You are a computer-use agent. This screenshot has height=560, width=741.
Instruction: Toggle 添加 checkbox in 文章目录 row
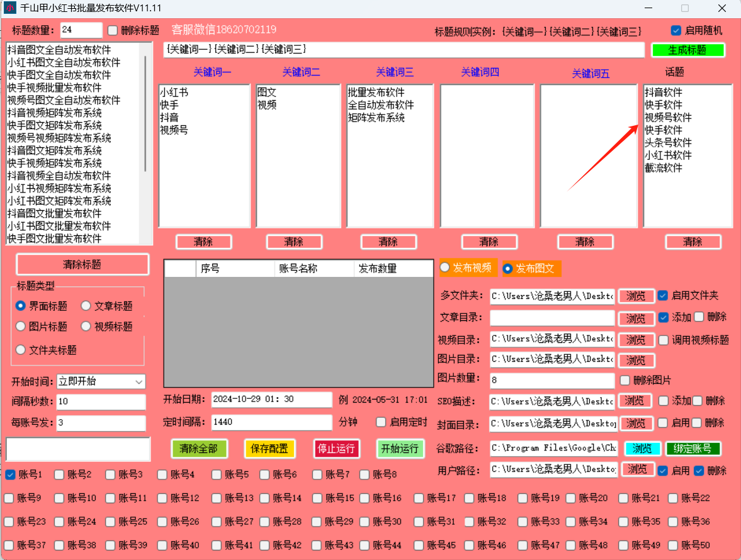click(664, 317)
